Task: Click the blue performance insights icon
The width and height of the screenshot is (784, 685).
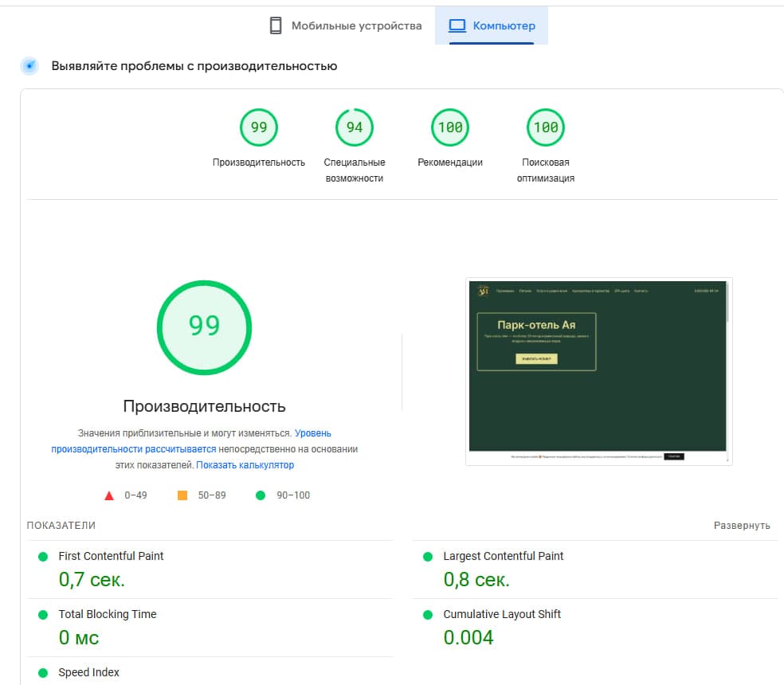Action: pos(29,66)
